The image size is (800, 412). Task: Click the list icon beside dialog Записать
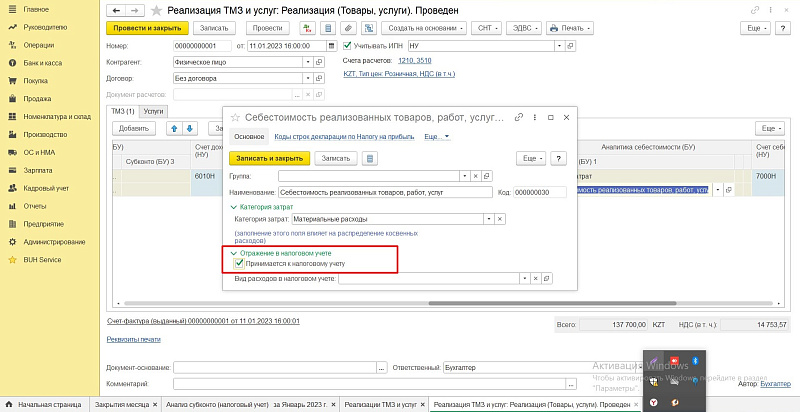(370, 158)
